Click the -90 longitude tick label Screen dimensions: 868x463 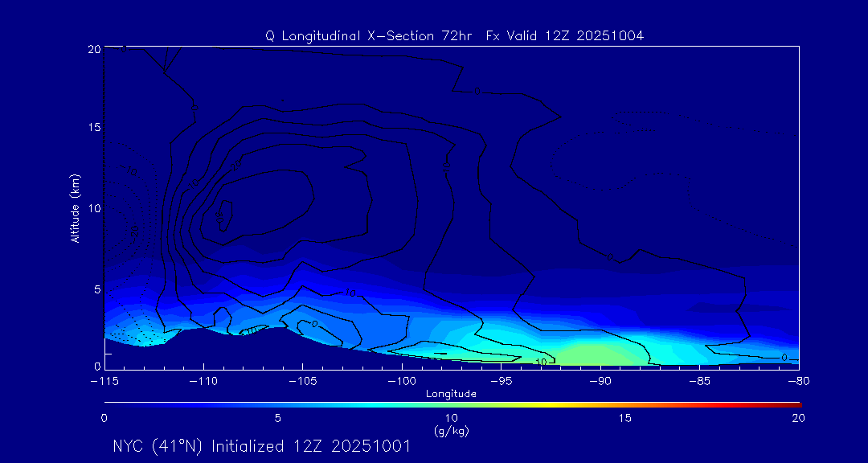coord(600,380)
